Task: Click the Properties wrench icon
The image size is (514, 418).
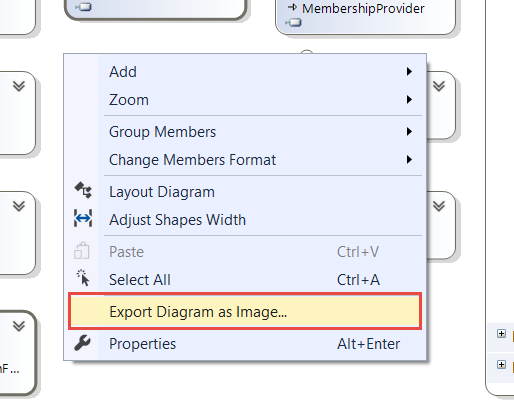Action: pos(82,343)
